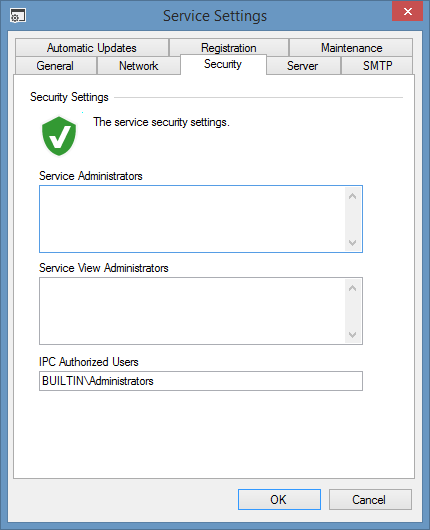Viewport: 430px width, 530px height.
Task: Switch to the Server tab
Action: [x=303, y=66]
